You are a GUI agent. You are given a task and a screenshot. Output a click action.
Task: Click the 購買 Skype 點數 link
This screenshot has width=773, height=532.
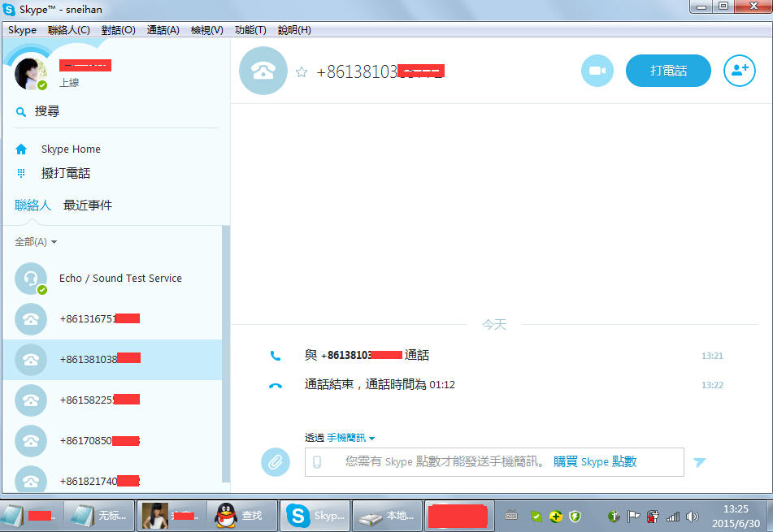click(x=594, y=461)
